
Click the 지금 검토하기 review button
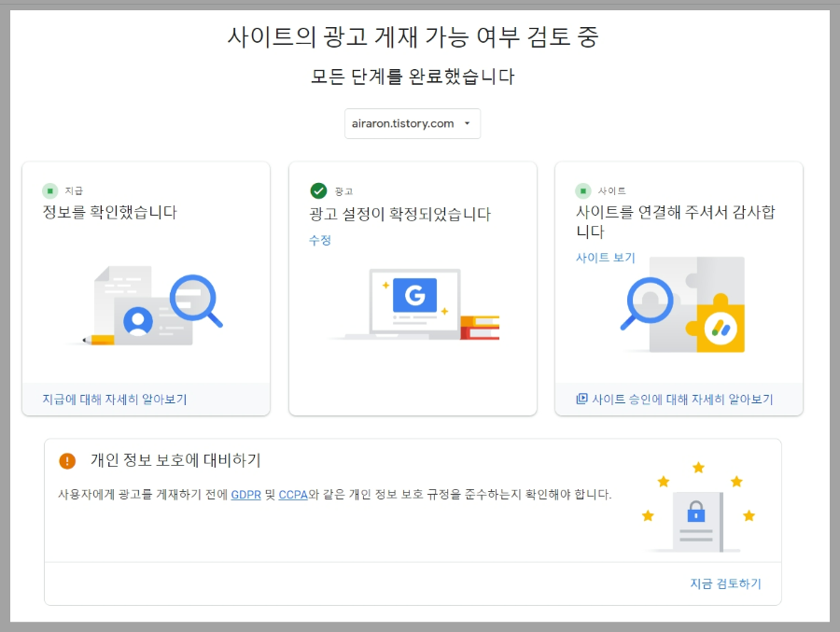724,583
